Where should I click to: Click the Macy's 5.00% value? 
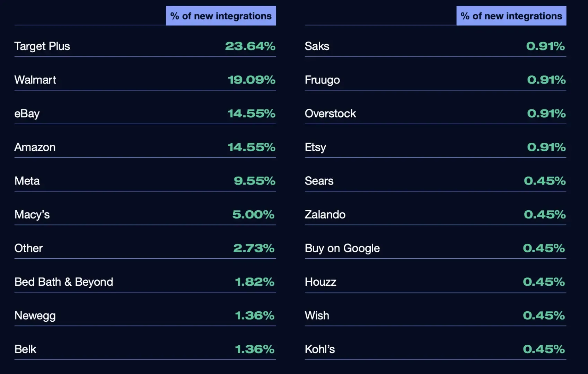253,215
